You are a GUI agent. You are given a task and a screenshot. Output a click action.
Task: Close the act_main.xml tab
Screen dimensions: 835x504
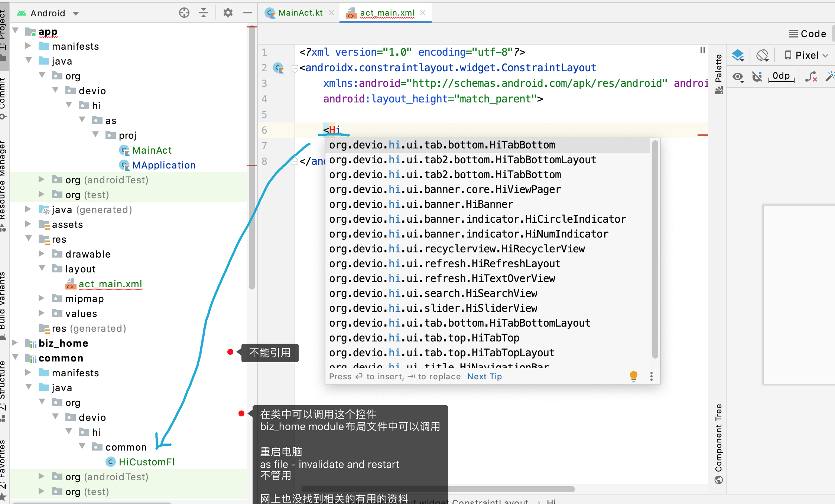(423, 13)
